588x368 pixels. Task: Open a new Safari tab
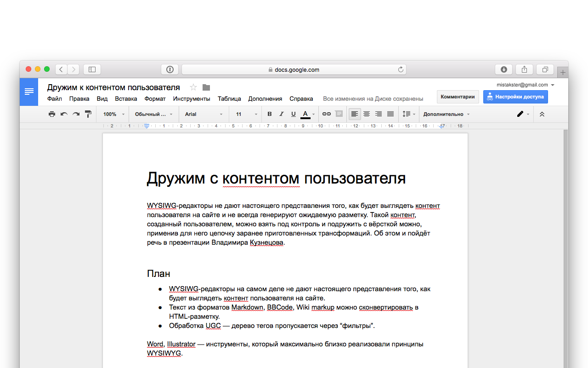[563, 73]
